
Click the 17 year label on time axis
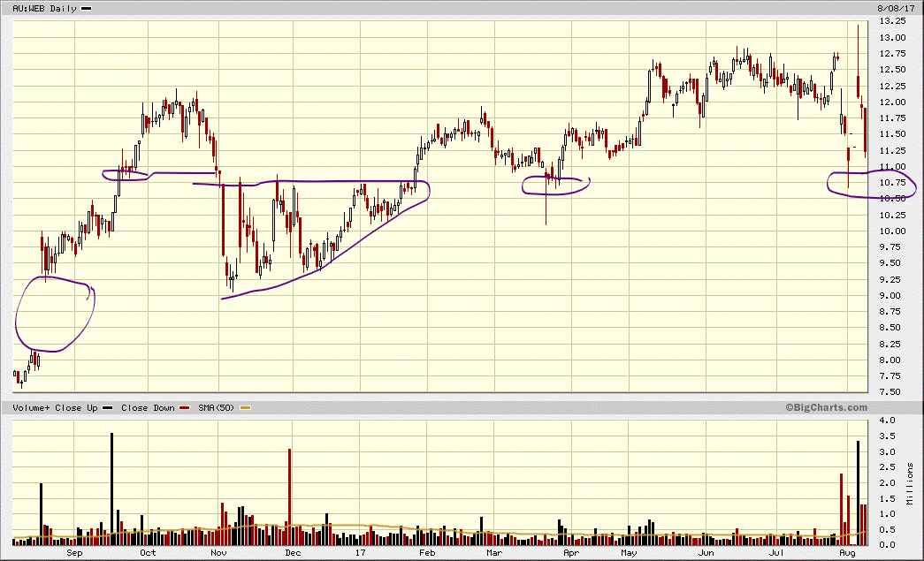360,552
